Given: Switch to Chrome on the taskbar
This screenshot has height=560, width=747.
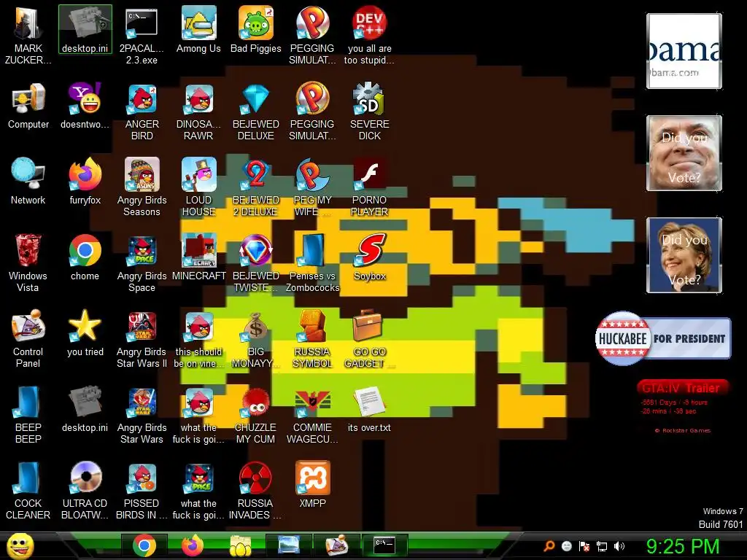Looking at the screenshot, I should pos(144,545).
